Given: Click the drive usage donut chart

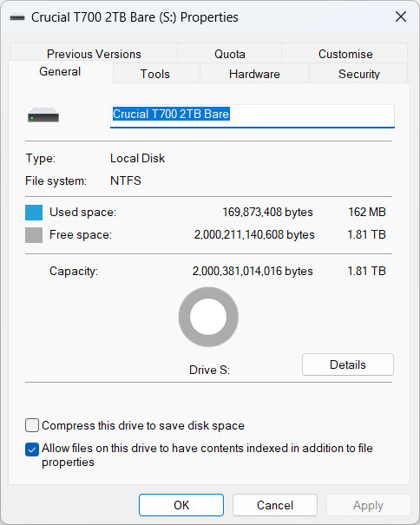Looking at the screenshot, I should coord(208,317).
